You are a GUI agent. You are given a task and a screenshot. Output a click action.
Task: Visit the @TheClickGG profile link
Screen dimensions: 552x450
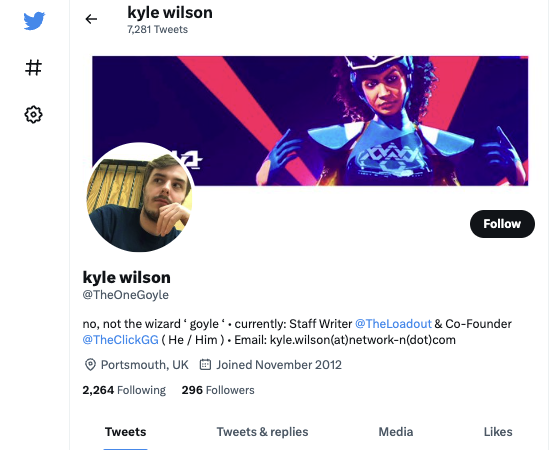120,340
